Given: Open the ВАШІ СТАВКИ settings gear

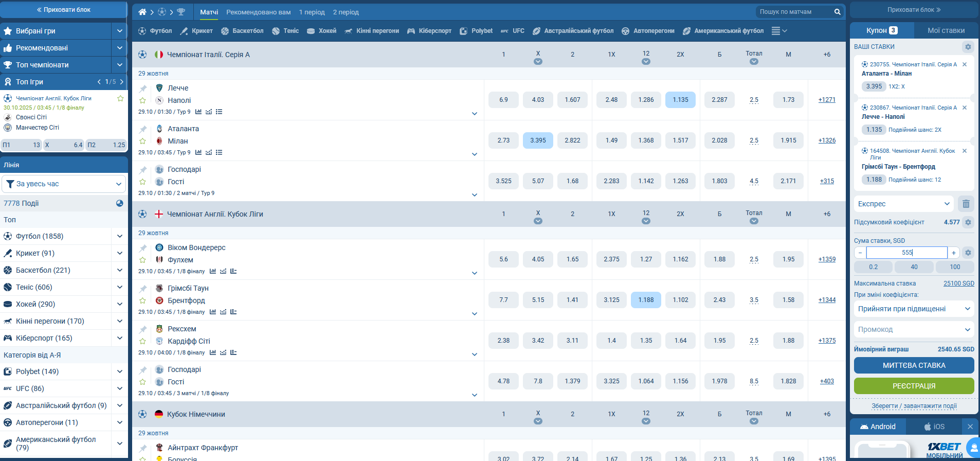Looking at the screenshot, I should coord(968,47).
